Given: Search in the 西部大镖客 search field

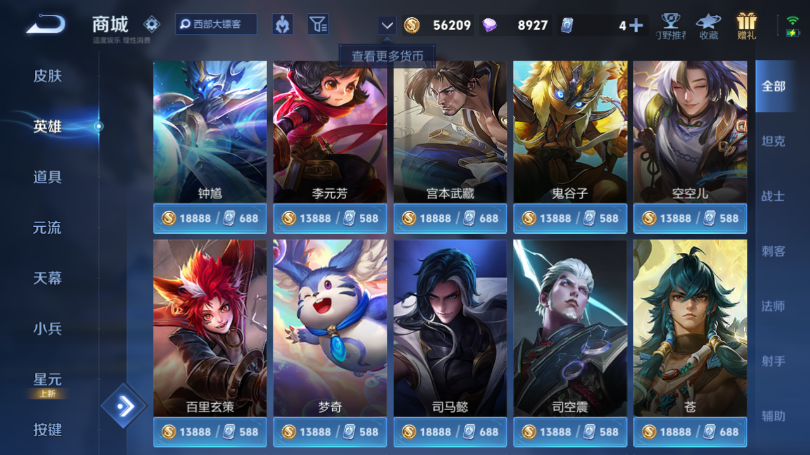Looking at the screenshot, I should click(216, 24).
